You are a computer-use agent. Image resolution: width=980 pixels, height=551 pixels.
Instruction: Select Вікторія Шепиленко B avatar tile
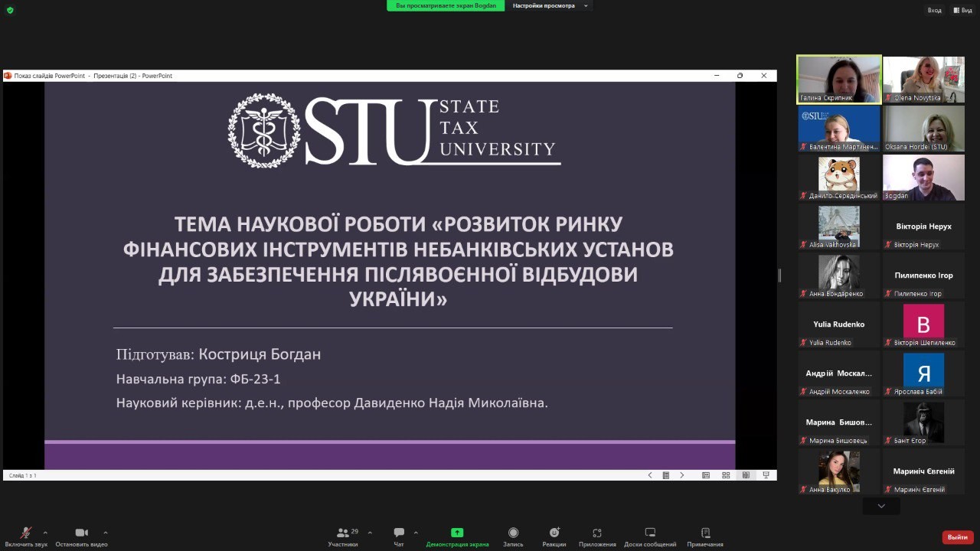coord(923,324)
